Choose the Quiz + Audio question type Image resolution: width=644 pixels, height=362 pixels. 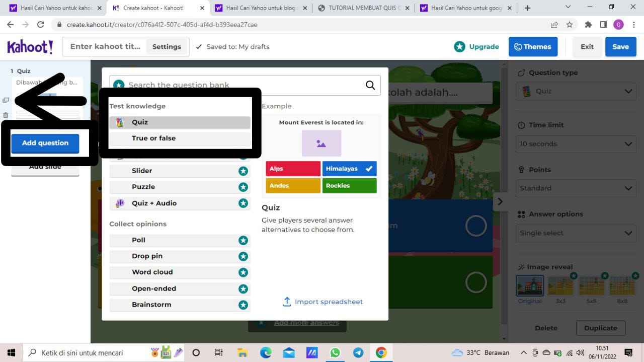tap(180, 203)
